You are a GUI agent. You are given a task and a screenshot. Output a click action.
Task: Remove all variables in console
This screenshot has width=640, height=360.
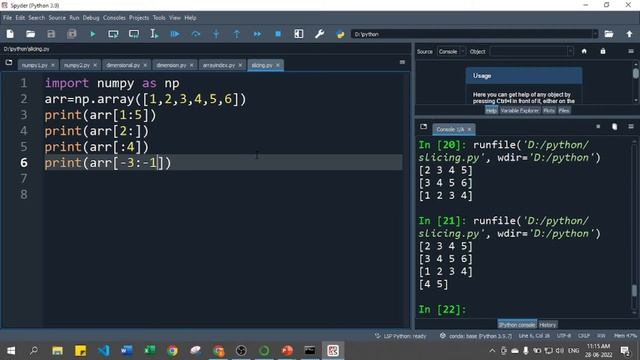615,127
